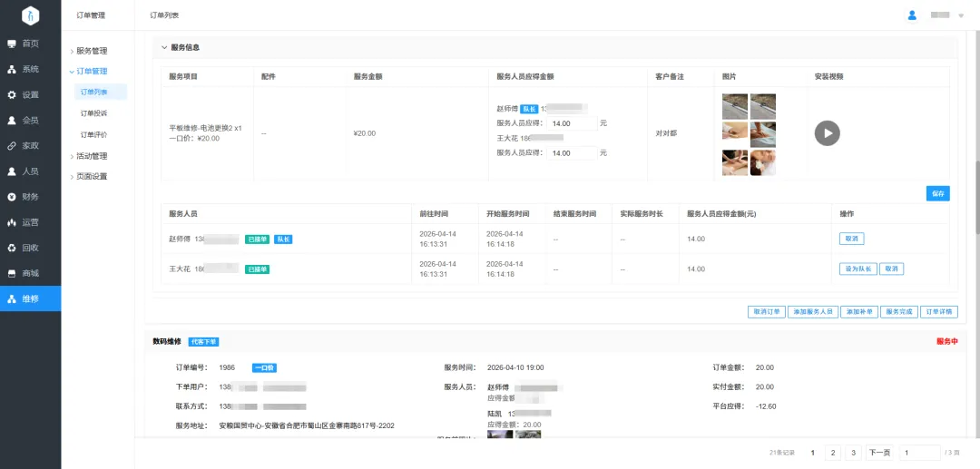Click the user avatar icon at top right
Screen dimensions: 980x469
(x=912, y=15)
